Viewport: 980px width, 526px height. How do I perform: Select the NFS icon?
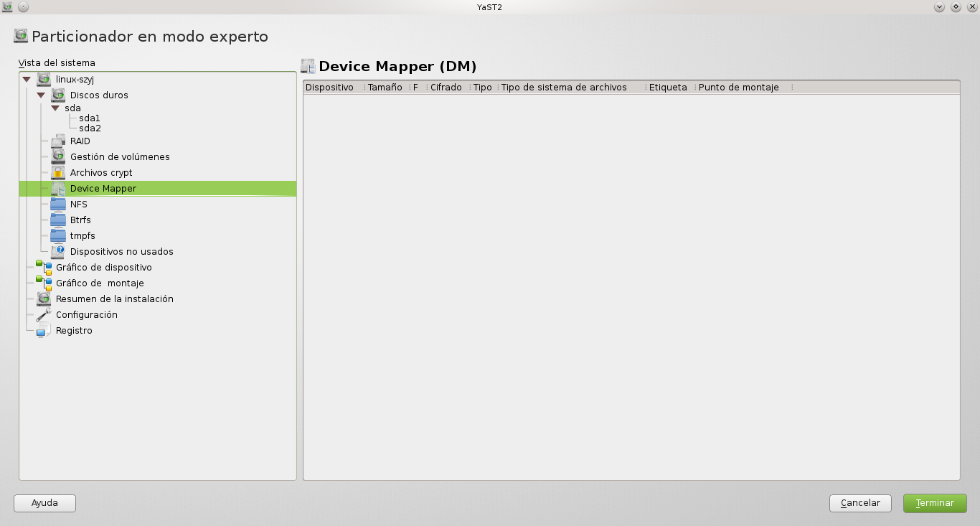pos(57,204)
